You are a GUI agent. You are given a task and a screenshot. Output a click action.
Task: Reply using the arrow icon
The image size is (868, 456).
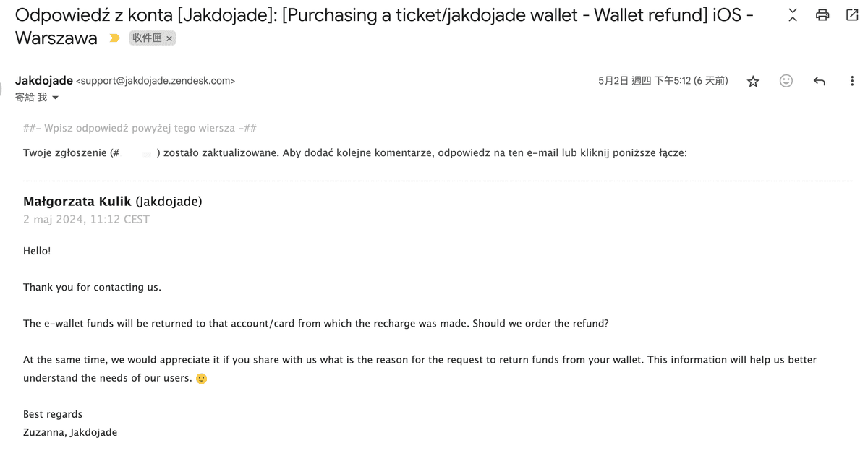pos(820,81)
